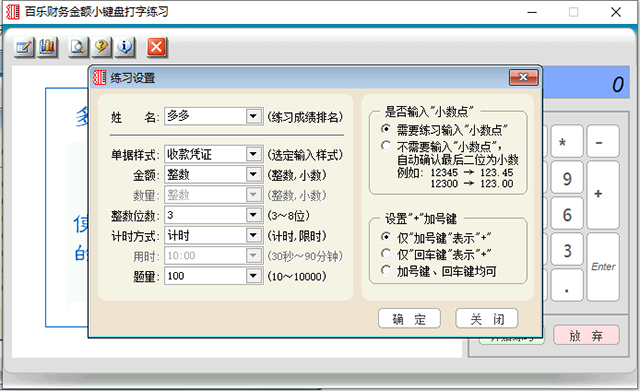Click the red X exit toolbar icon
The height and width of the screenshot is (391, 640).
(x=157, y=47)
